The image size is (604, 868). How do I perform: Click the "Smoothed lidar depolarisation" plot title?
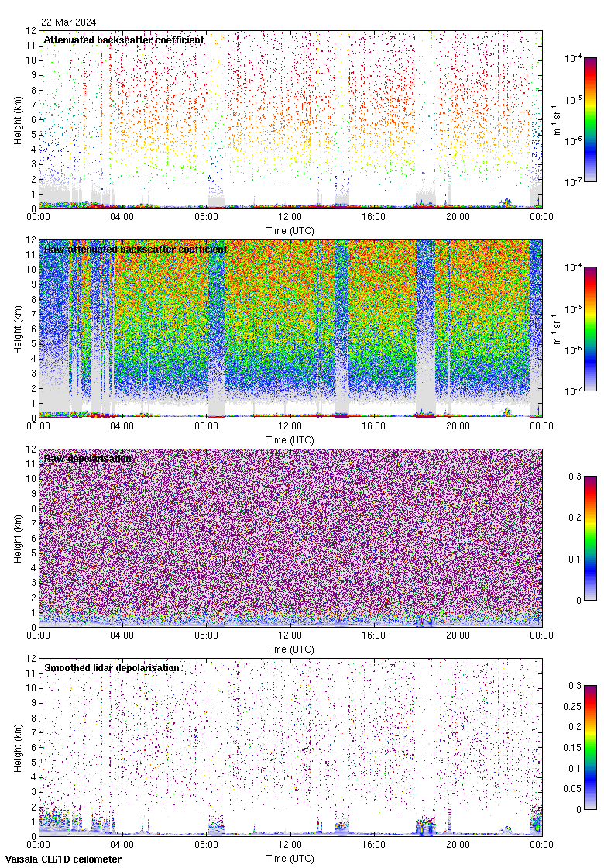coord(112,668)
